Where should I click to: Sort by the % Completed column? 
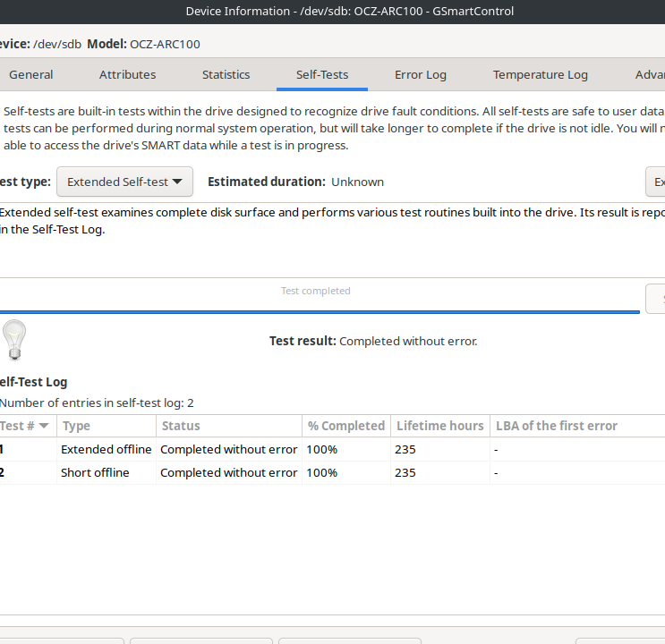345,426
